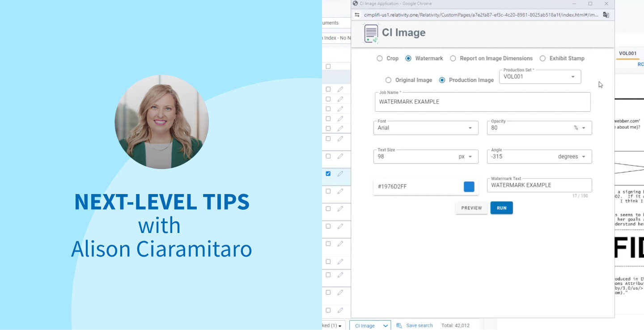This screenshot has width=644, height=330.
Task: Click the PREVIEW button
Action: pos(471,208)
